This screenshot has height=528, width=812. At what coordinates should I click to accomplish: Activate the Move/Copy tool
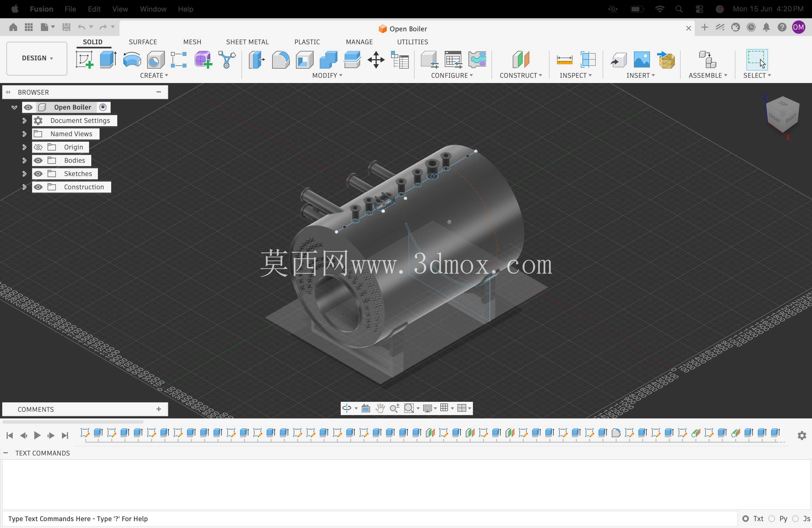[x=376, y=60]
